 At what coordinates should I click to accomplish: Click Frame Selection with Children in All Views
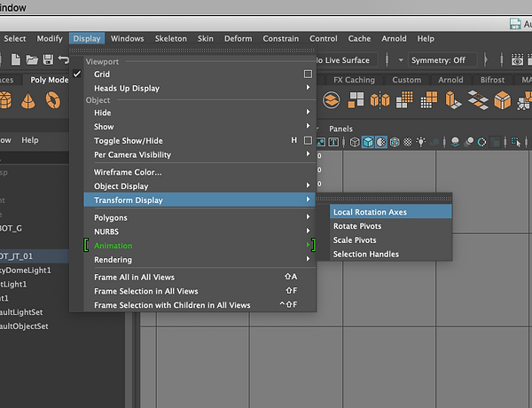point(199,305)
